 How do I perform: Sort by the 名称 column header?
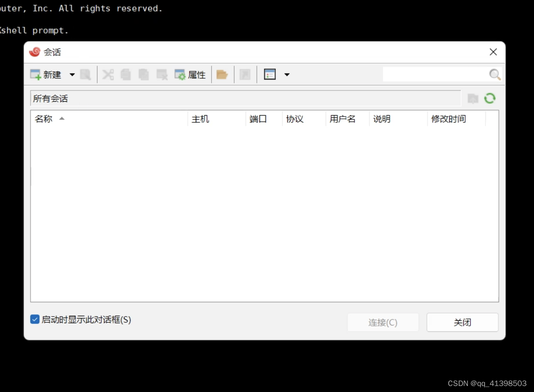(109, 119)
